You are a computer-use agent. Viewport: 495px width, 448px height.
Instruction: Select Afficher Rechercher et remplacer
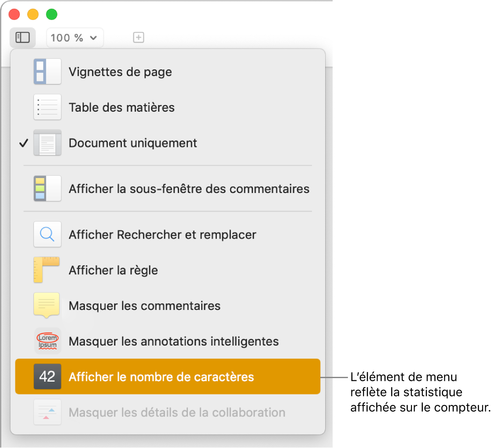[x=168, y=234]
